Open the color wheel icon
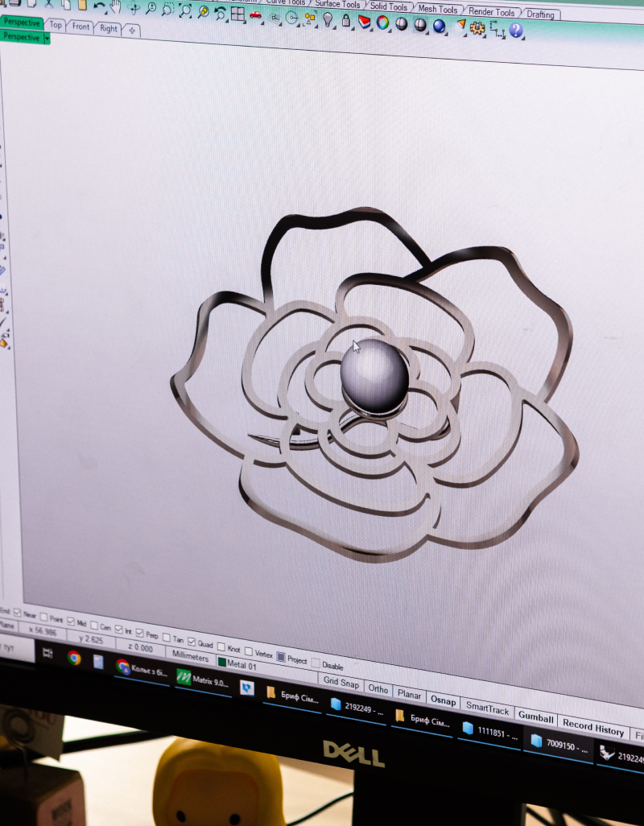644x826 pixels. (383, 22)
